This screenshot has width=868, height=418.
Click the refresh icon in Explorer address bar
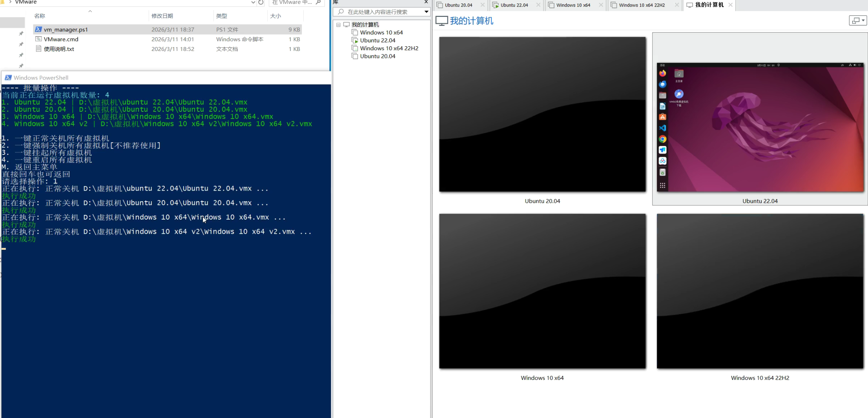click(x=261, y=2)
